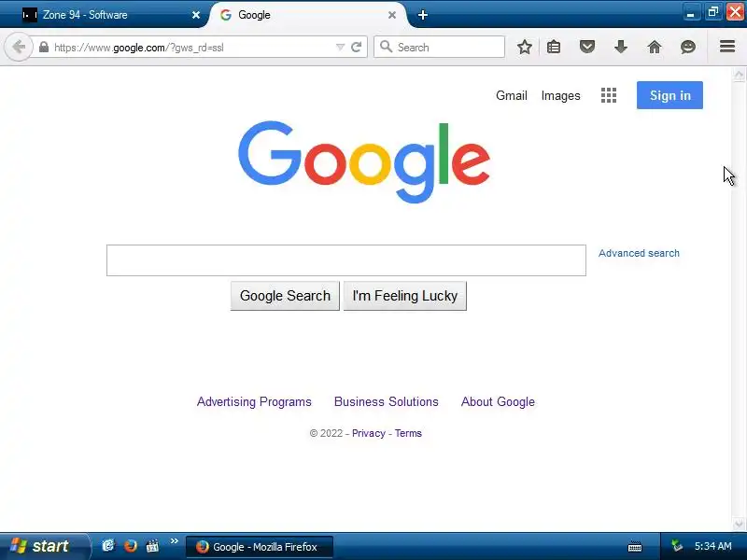The height and width of the screenshot is (560, 747).
Task: Open the Privacy link
Action: pyautogui.click(x=368, y=433)
